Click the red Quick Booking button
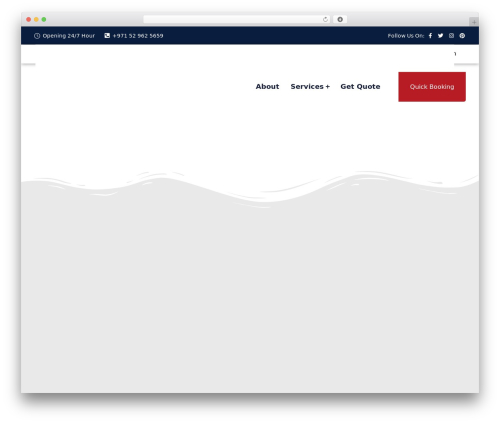 tap(432, 87)
